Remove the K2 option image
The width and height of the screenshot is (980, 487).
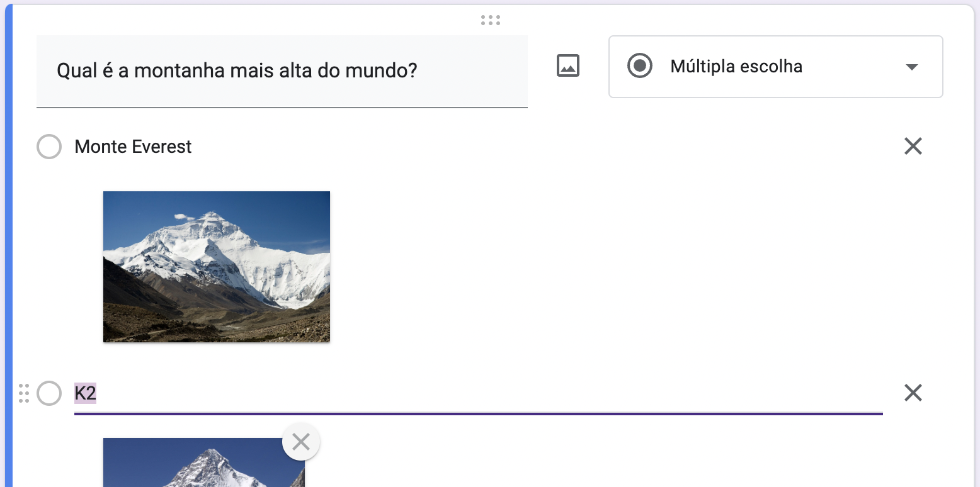coord(301,442)
